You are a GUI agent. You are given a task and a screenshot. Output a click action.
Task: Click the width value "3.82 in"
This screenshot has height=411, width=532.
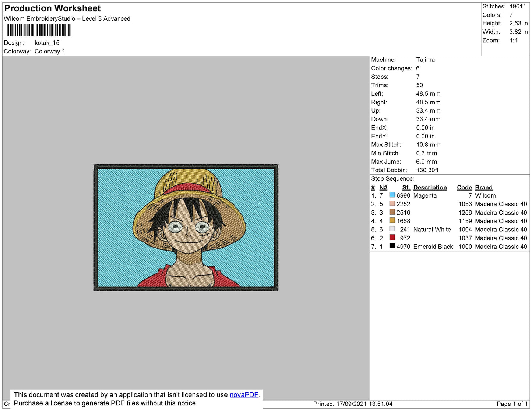(x=518, y=32)
